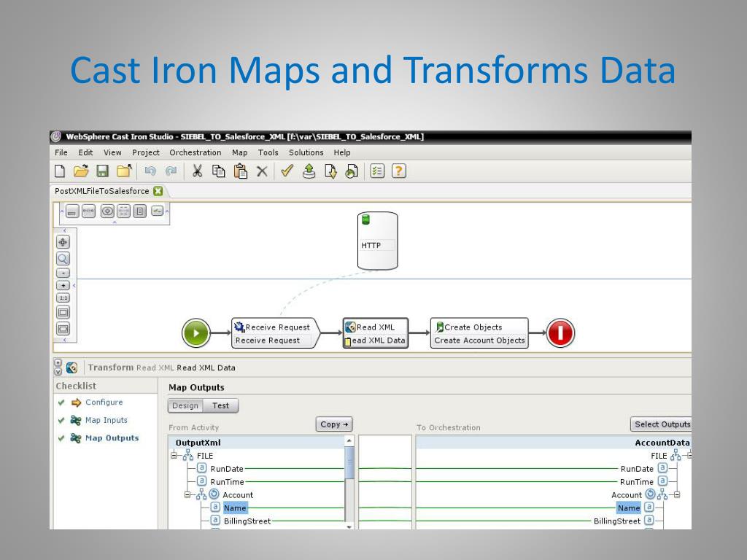
Task: Click the document-shaped button in the canvas toolbar
Action: tap(139, 211)
